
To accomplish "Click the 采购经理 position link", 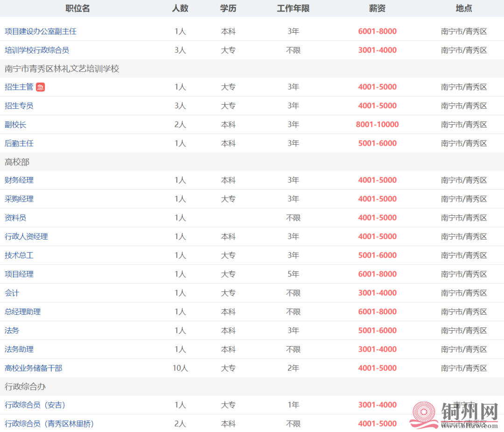I will coord(19,199).
